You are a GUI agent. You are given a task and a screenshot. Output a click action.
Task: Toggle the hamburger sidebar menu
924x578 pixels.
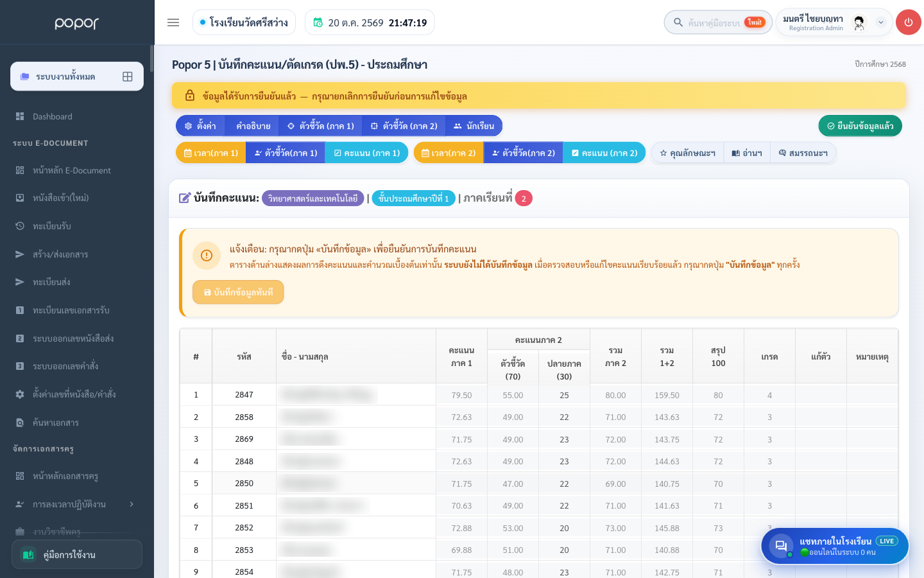pos(173,22)
